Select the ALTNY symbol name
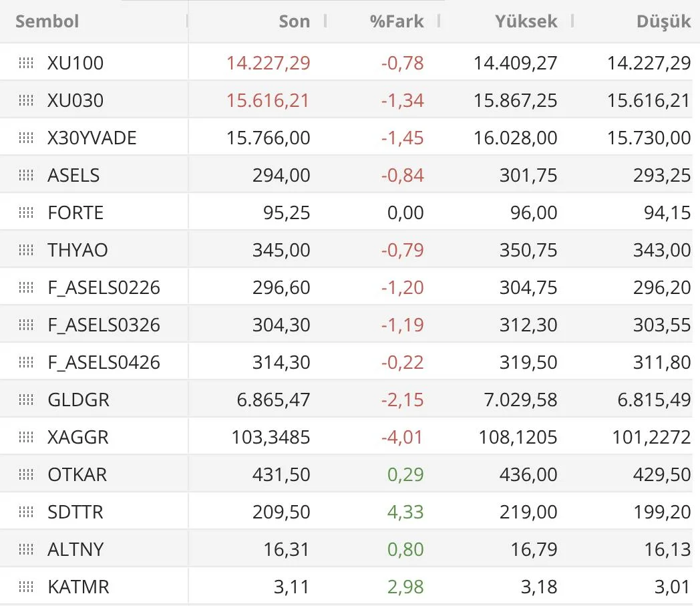 pyautogui.click(x=75, y=550)
